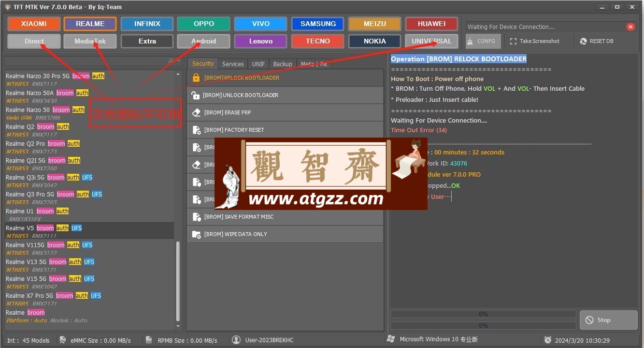
Task: Select the MEIZU brand button
Action: (375, 24)
